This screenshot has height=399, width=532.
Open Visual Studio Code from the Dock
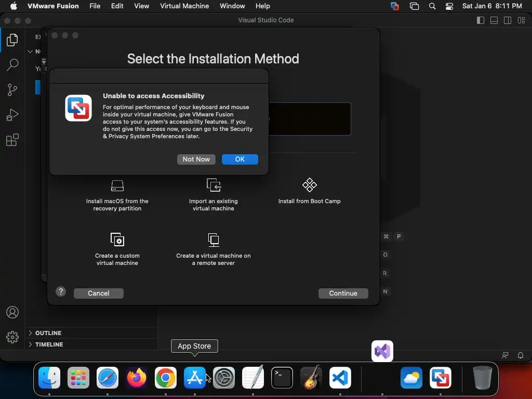[x=340, y=378]
